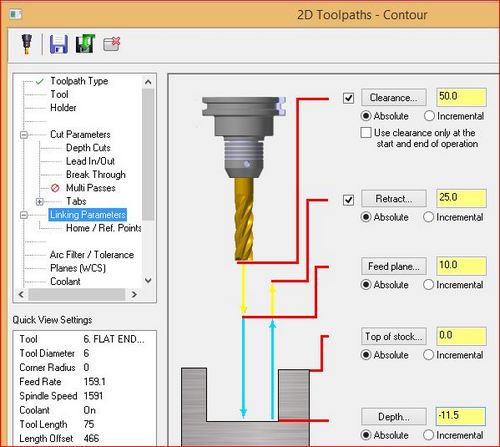Click the tree scroll up arrow
Screen dimensions: 500x447
coord(148,82)
